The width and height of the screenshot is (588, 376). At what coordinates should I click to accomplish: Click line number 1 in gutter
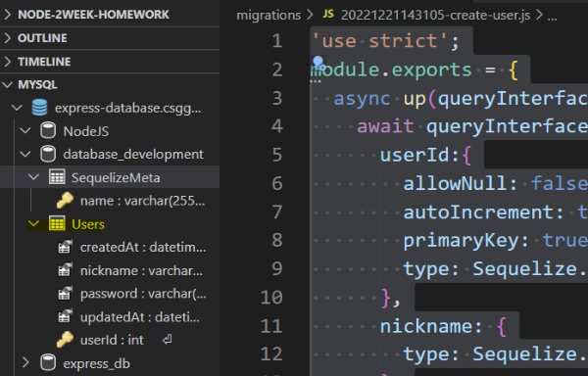pos(277,41)
